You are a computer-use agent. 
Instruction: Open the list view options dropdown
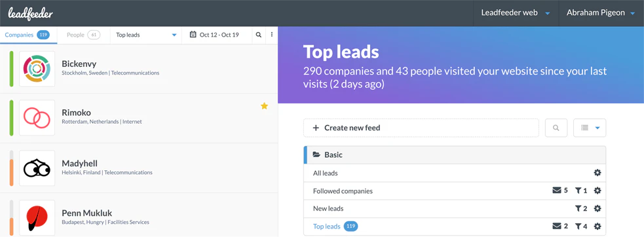click(590, 128)
